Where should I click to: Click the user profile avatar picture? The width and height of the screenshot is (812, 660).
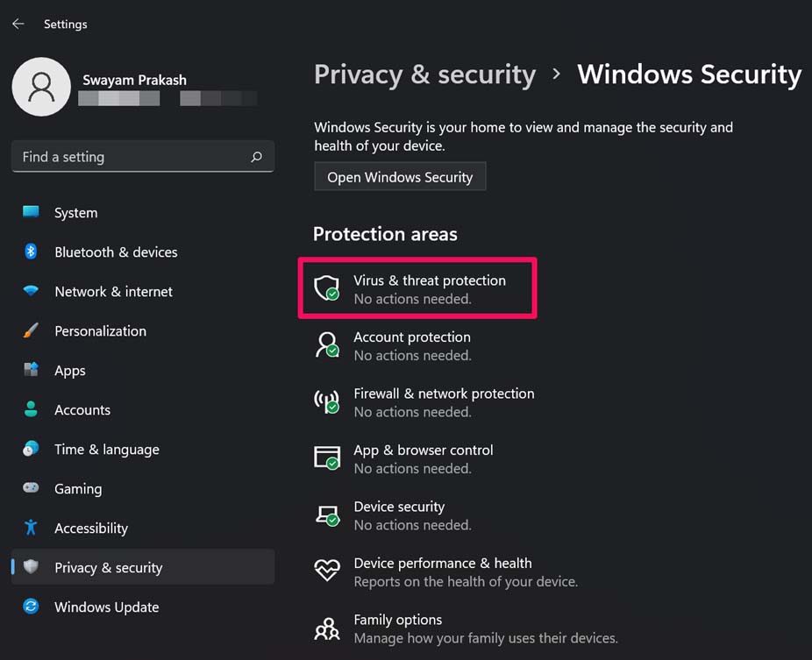pyautogui.click(x=41, y=87)
